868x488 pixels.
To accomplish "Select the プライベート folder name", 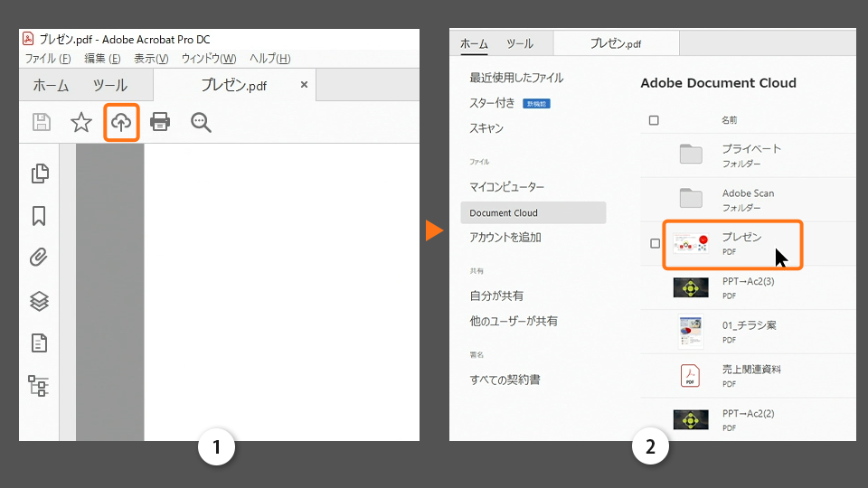I will (x=751, y=149).
